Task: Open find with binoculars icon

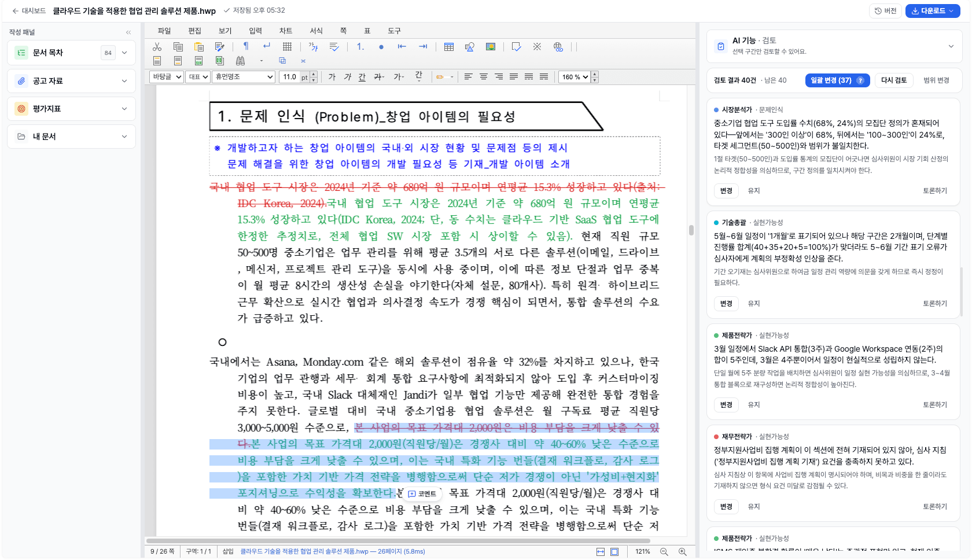Action: (x=241, y=61)
